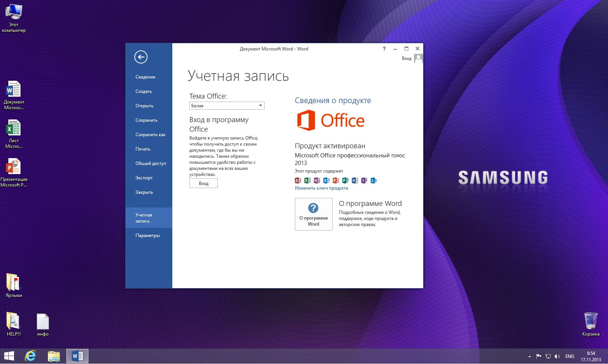Select the Excel sheet desktop icon
Viewport: 608px width, 364px height.
[14, 134]
